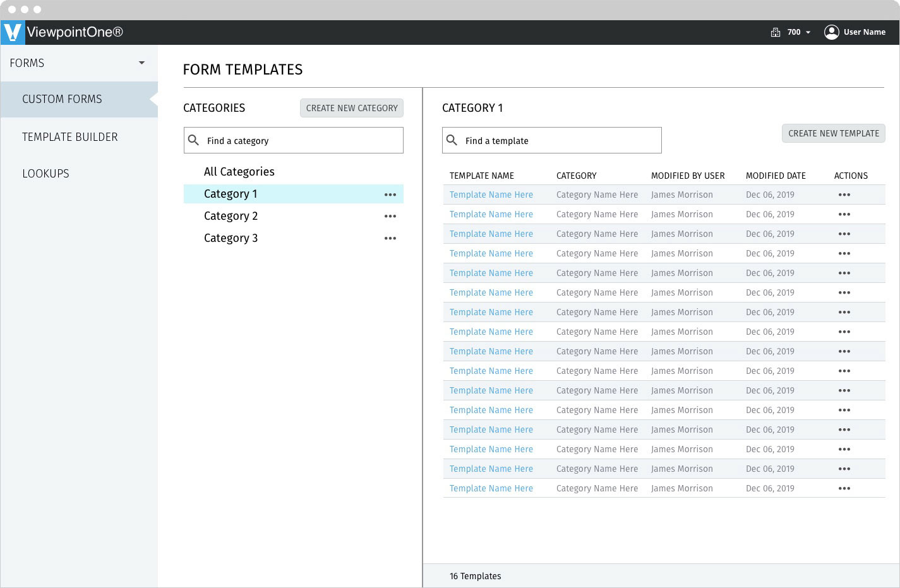Select Category 3 in the categories list
This screenshot has width=900, height=588.
(x=231, y=238)
